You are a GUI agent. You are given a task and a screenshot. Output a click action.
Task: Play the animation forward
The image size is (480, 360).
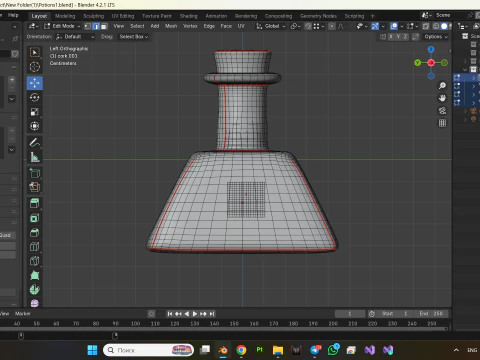point(195,314)
